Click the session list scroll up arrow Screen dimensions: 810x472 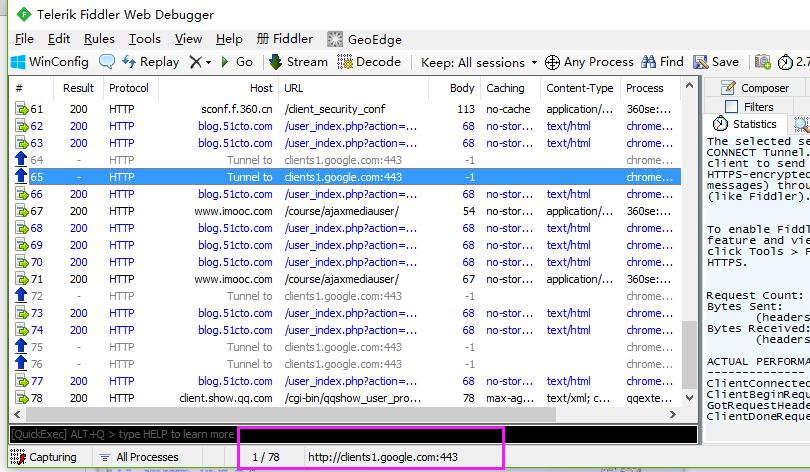pos(689,86)
